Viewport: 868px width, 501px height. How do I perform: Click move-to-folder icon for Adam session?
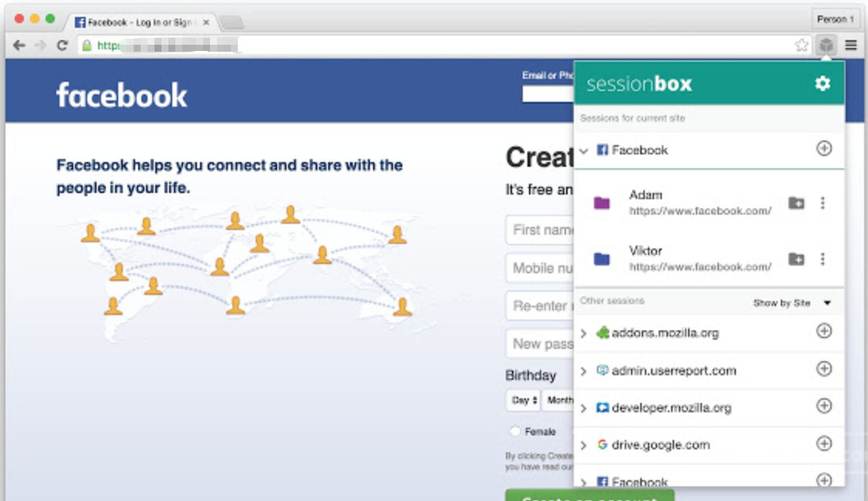pos(796,203)
